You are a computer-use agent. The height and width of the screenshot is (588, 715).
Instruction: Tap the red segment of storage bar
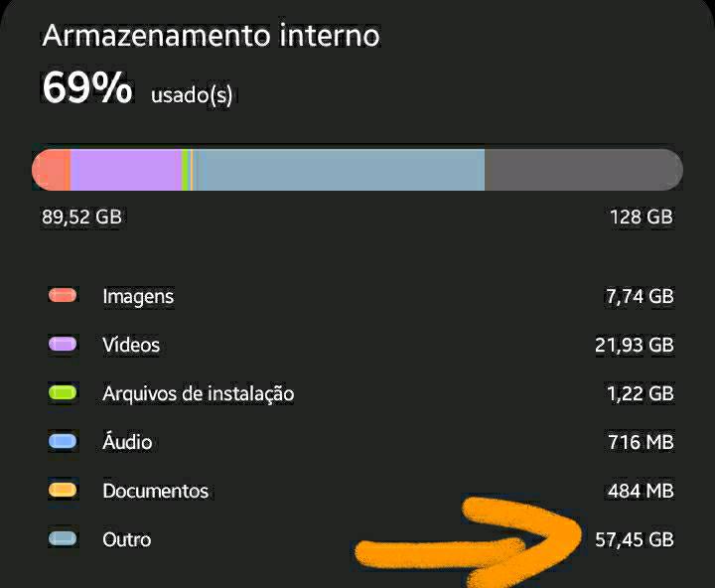(x=52, y=170)
